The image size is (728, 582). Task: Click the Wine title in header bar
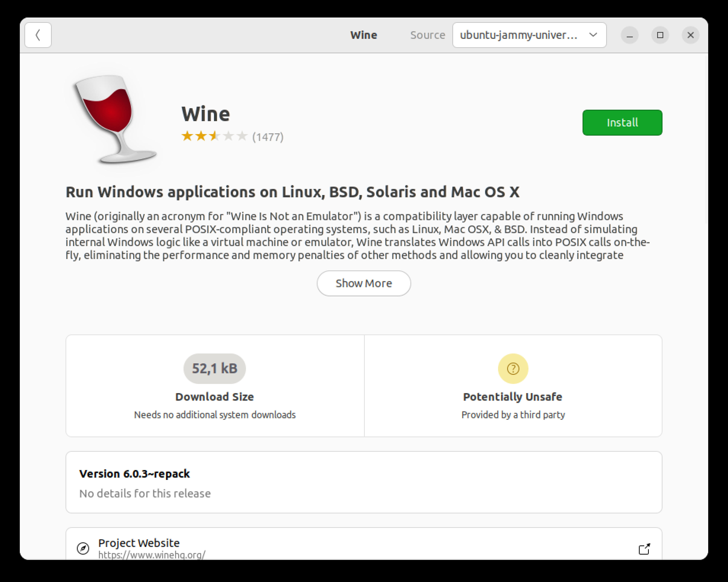(x=364, y=35)
